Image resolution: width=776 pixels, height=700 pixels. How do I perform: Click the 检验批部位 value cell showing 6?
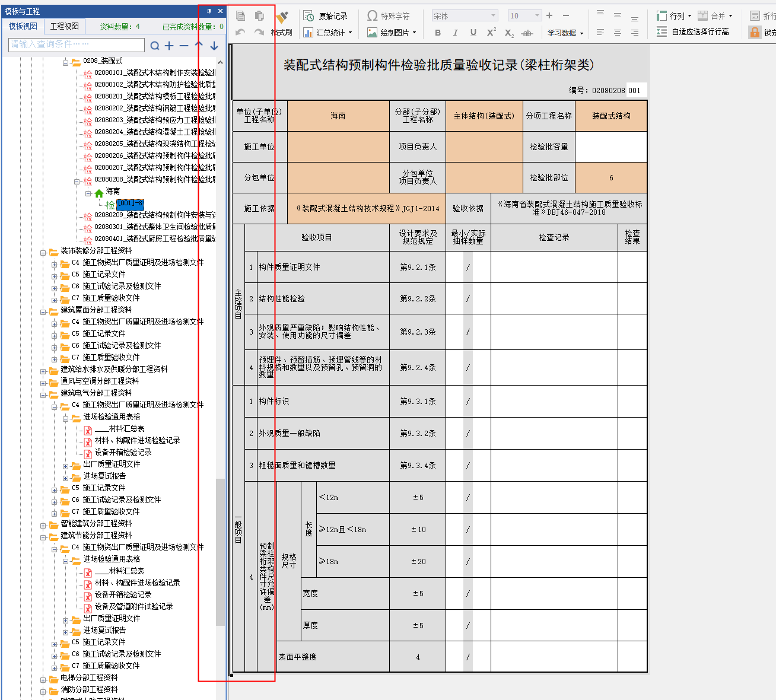click(x=611, y=177)
